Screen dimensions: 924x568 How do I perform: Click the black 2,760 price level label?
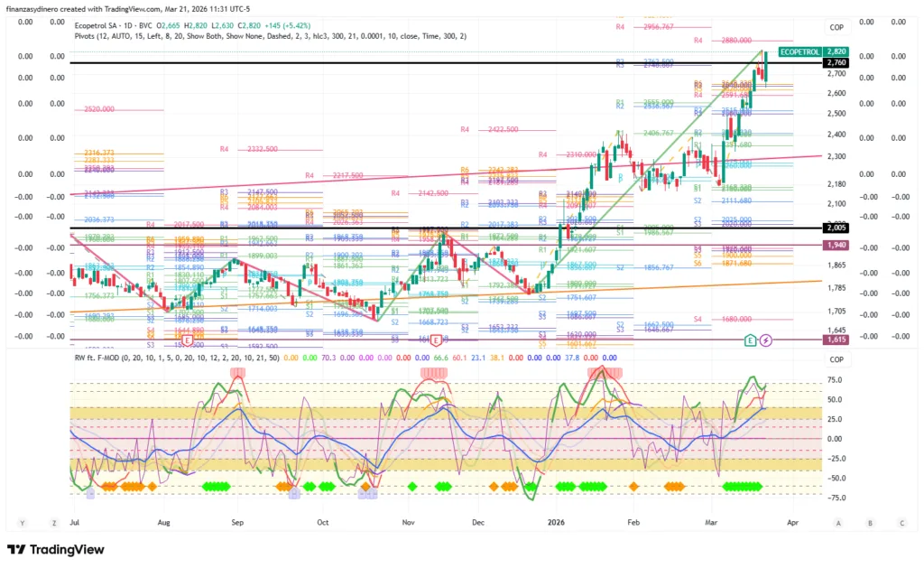coord(836,63)
